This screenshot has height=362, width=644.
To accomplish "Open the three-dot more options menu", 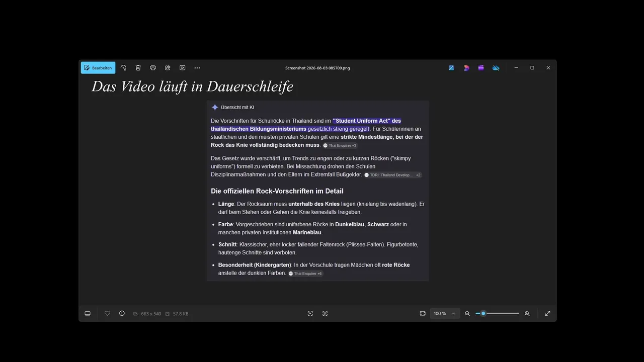I will point(197,68).
